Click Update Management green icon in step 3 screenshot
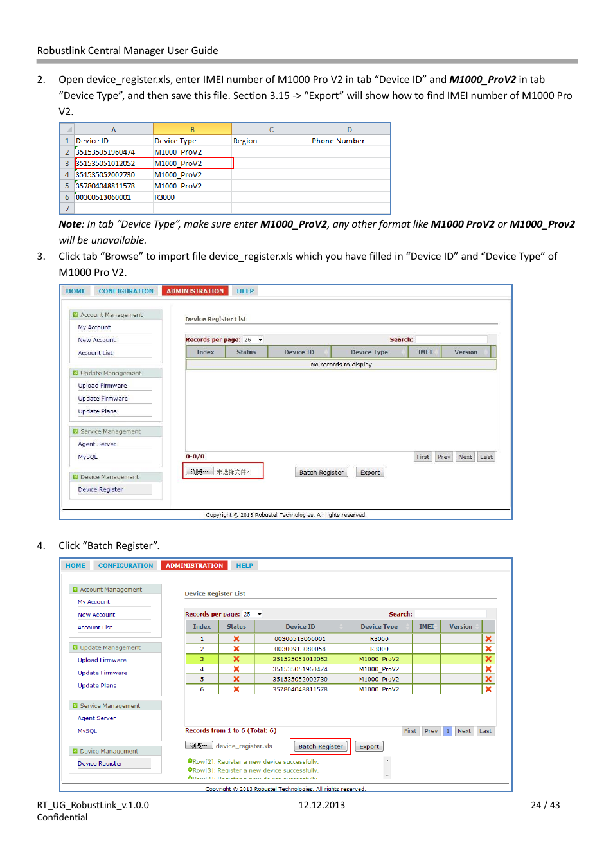Viewport: 613px width, 868px height. coord(76,373)
